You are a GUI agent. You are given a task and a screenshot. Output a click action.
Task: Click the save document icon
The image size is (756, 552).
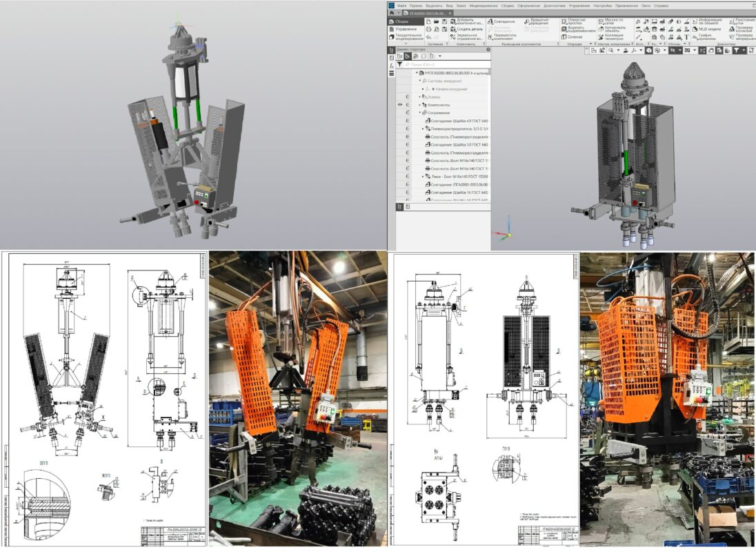[444, 21]
